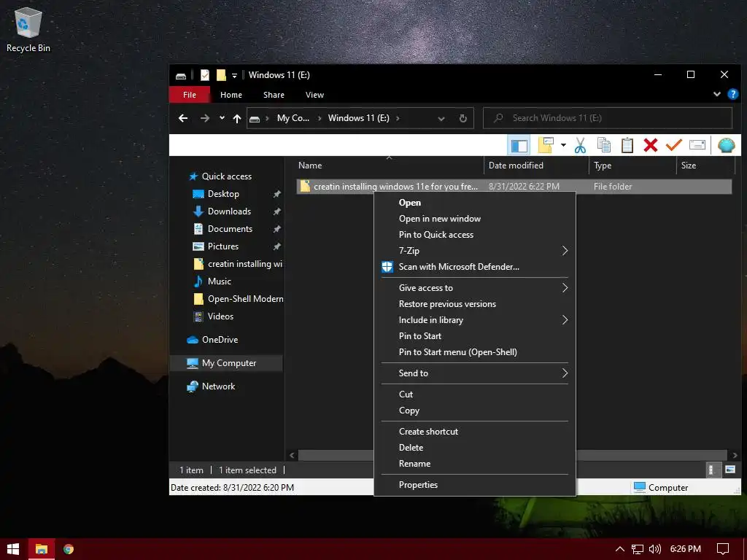Click the horizontal scrollbar right arrow
Screen dimensions: 747x560
pos(735,455)
